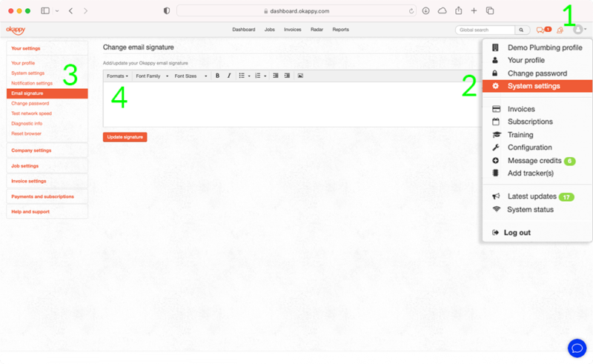Screen dimensions: 593x364
Task: Click the Bold formatting icon
Action: pos(217,76)
